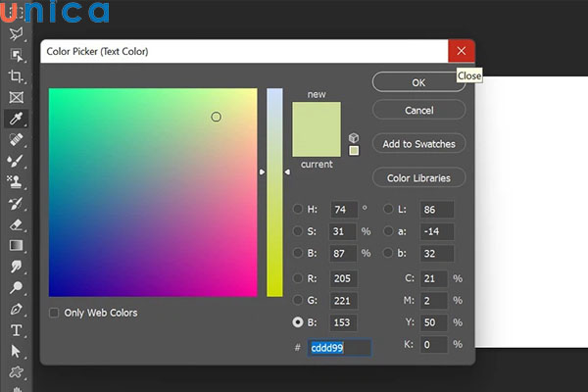Open Color Libraries
Viewport: 588px width, 392px height.
click(418, 178)
